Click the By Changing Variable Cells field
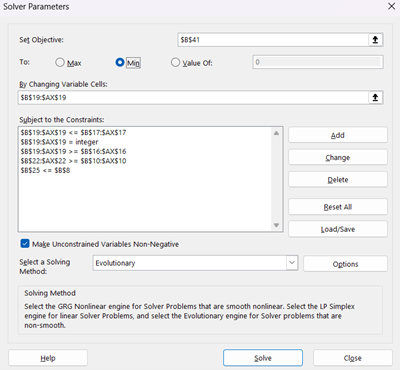 tap(193, 98)
